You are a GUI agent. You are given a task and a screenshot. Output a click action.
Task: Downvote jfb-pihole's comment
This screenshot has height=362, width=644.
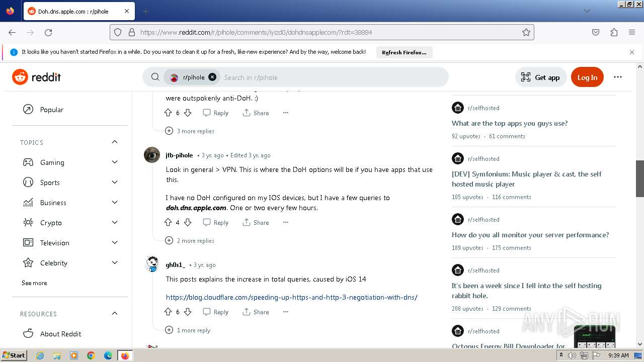[x=188, y=223]
